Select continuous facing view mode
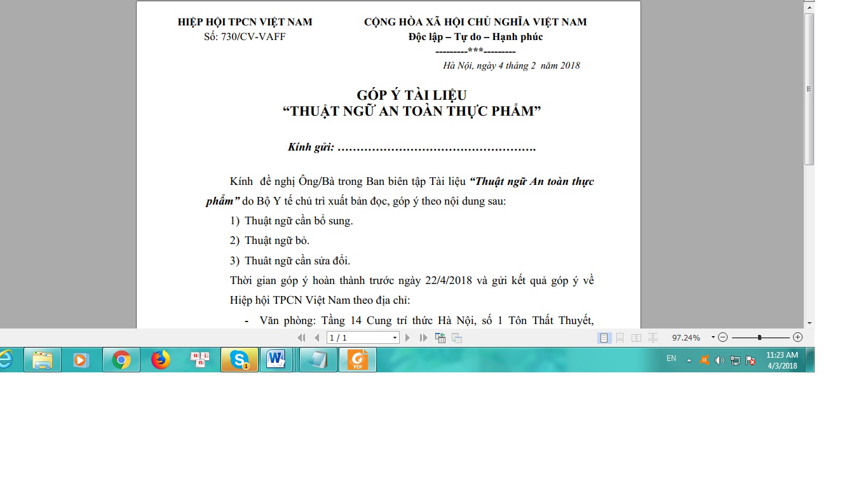 (x=653, y=338)
